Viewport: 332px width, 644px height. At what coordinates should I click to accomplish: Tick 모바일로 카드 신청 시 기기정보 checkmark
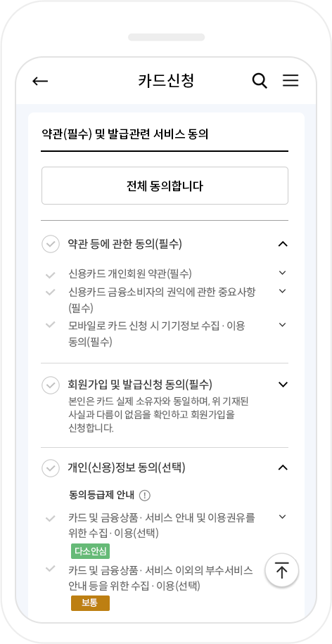pyautogui.click(x=51, y=325)
